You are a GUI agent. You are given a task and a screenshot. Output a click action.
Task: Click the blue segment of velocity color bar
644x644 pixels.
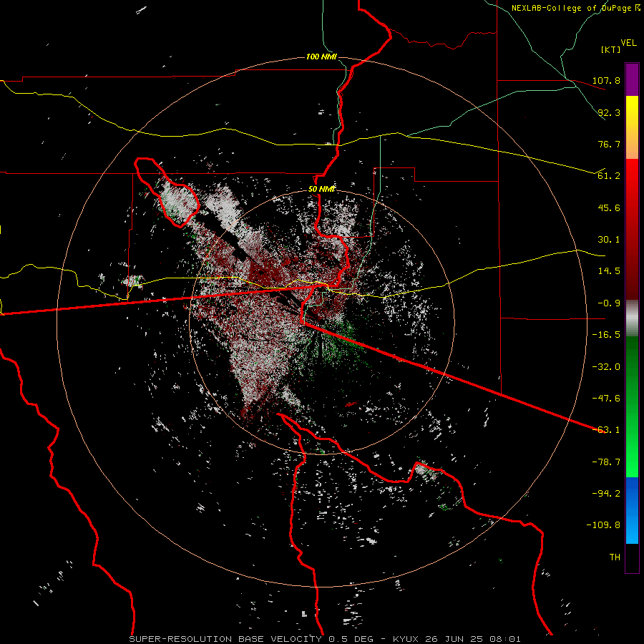click(x=632, y=510)
